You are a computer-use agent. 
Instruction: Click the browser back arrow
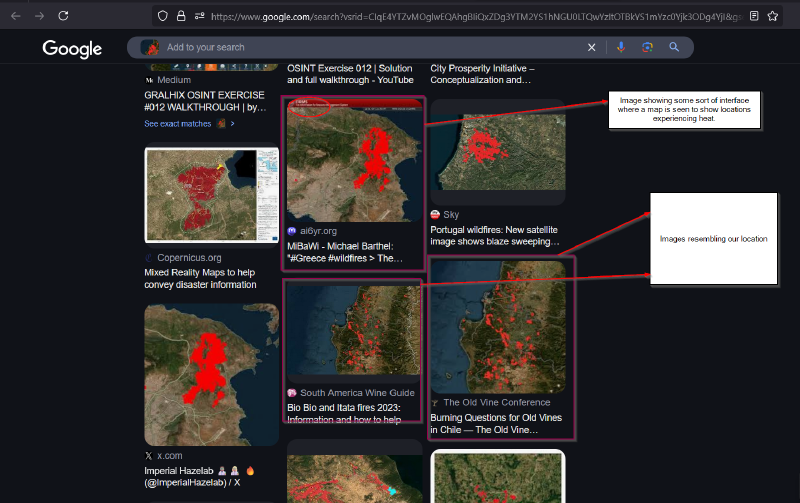pos(14,16)
